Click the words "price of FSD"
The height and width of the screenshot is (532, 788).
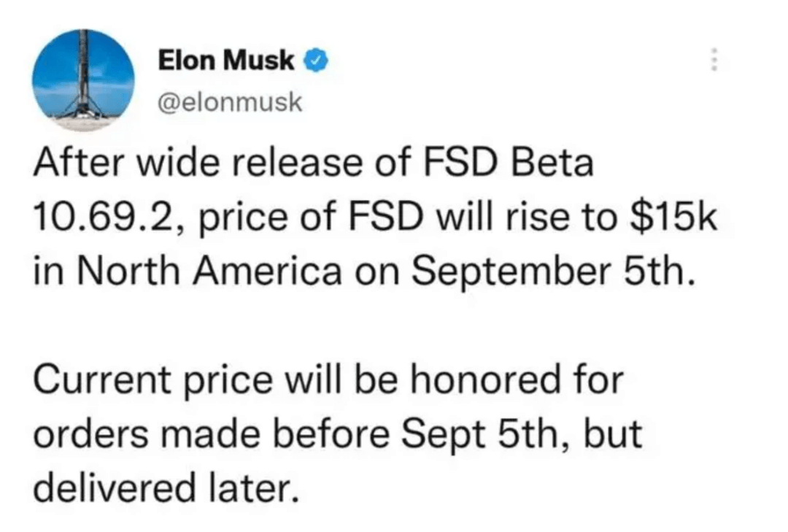tap(312, 218)
